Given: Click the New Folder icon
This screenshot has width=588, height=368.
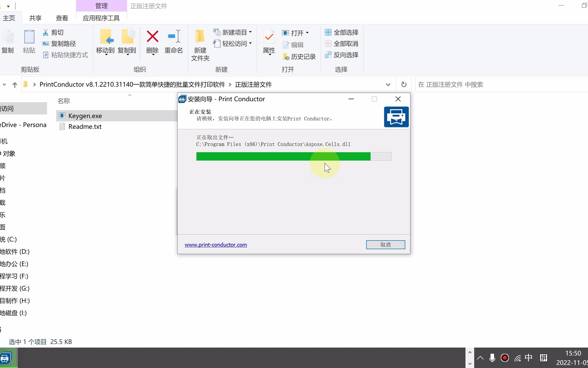Looking at the screenshot, I should (x=200, y=37).
